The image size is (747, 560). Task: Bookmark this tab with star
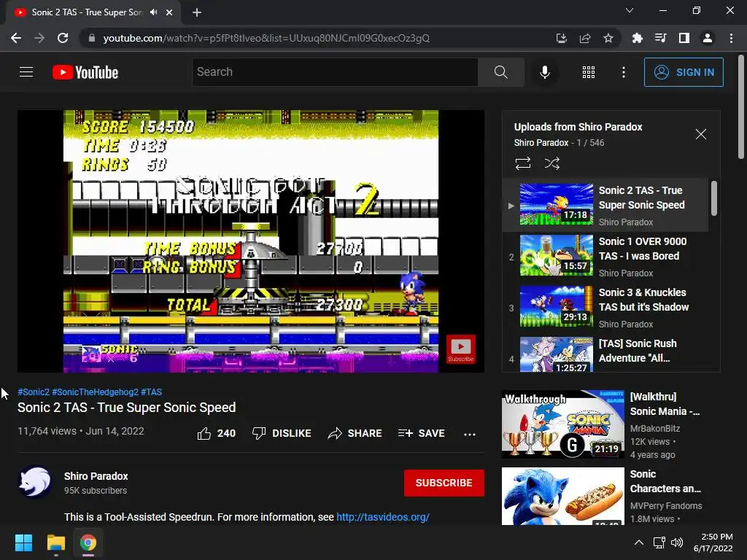click(x=608, y=38)
